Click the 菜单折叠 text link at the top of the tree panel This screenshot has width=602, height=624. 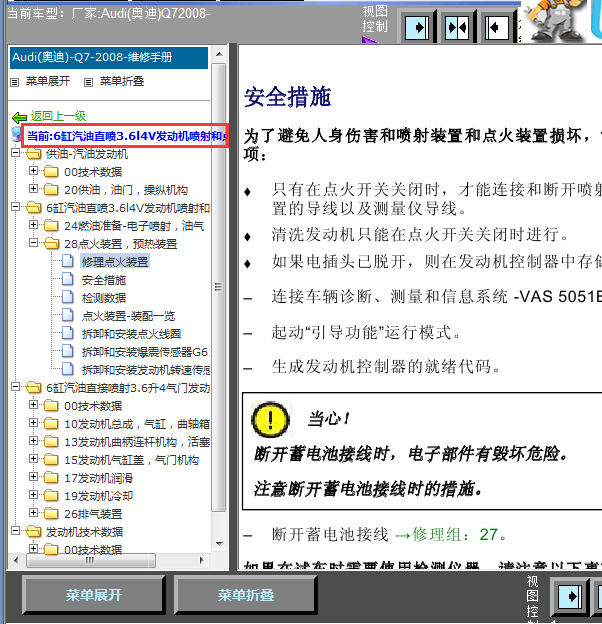pos(122,81)
